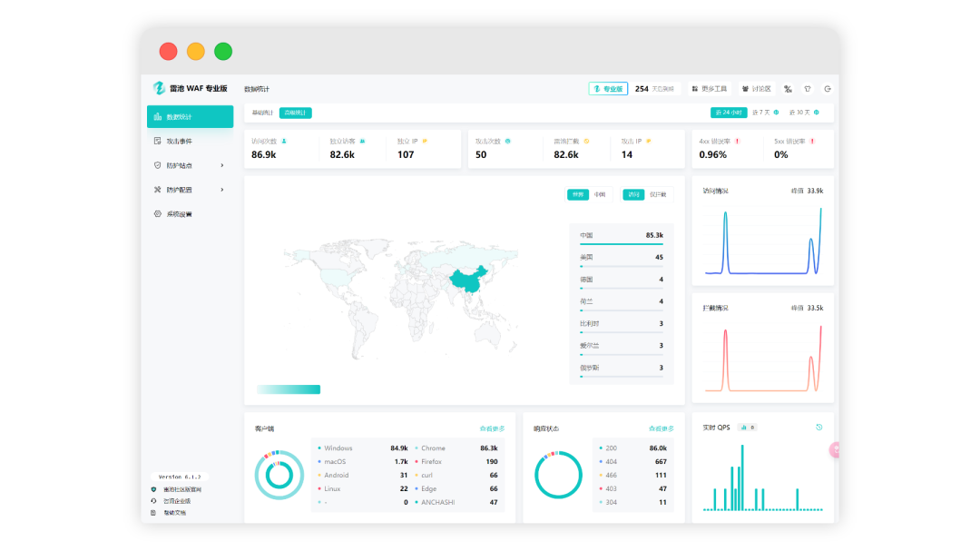Screen dimensions: 980x551
Task: Open the 数据统计 sidebar item
Action: (190, 117)
